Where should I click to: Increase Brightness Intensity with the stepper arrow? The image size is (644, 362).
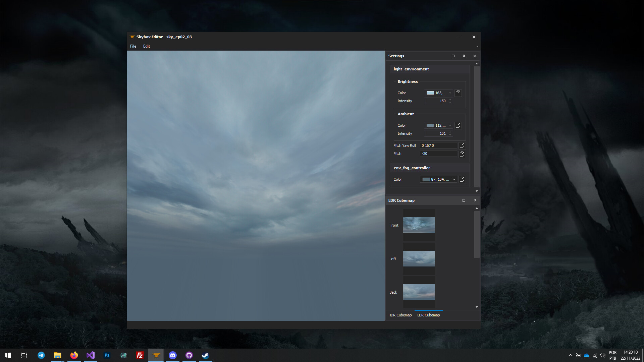click(x=450, y=100)
